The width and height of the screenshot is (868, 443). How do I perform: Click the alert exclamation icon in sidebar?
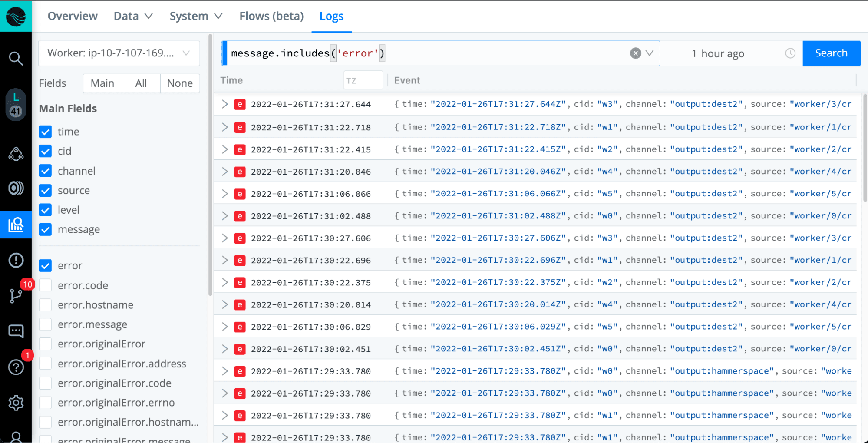pyautogui.click(x=16, y=260)
